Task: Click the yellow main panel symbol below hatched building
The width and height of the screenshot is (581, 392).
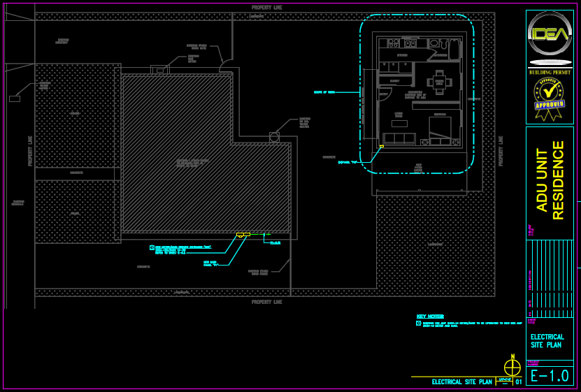Action: coord(243,235)
